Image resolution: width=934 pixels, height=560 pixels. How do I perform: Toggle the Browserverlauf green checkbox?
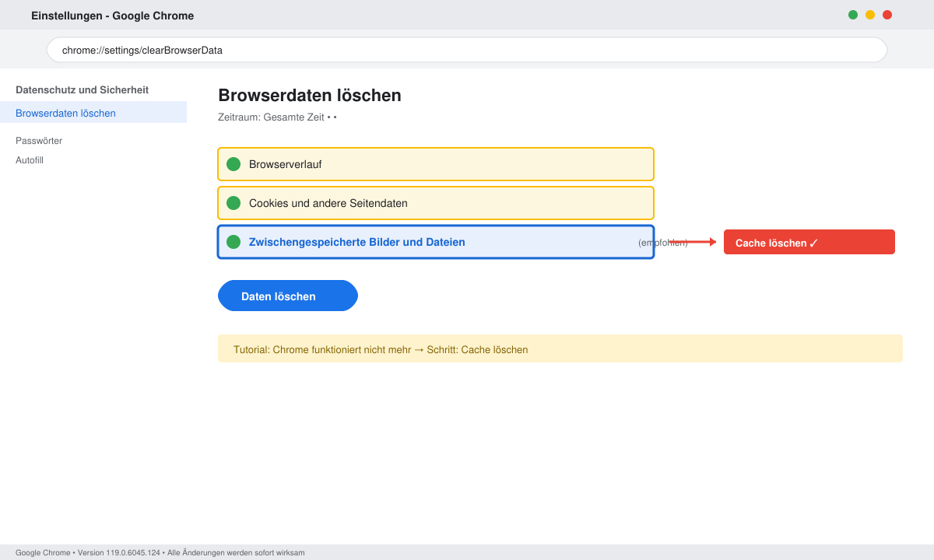click(x=233, y=164)
